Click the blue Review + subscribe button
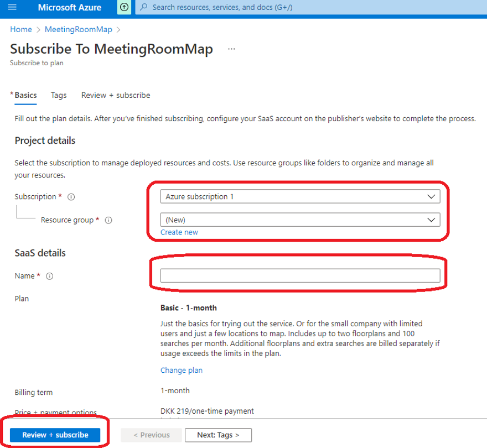The width and height of the screenshot is (487, 448). click(55, 435)
